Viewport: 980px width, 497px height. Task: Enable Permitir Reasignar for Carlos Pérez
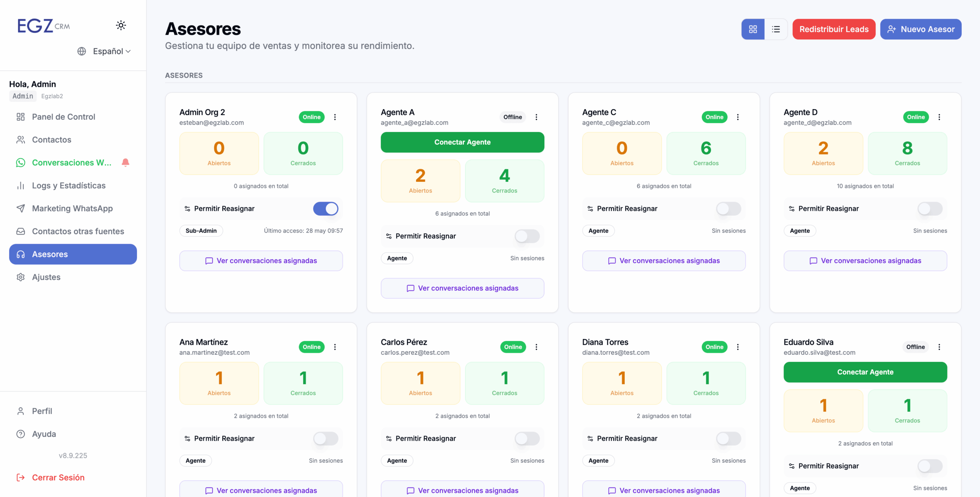coord(527,438)
